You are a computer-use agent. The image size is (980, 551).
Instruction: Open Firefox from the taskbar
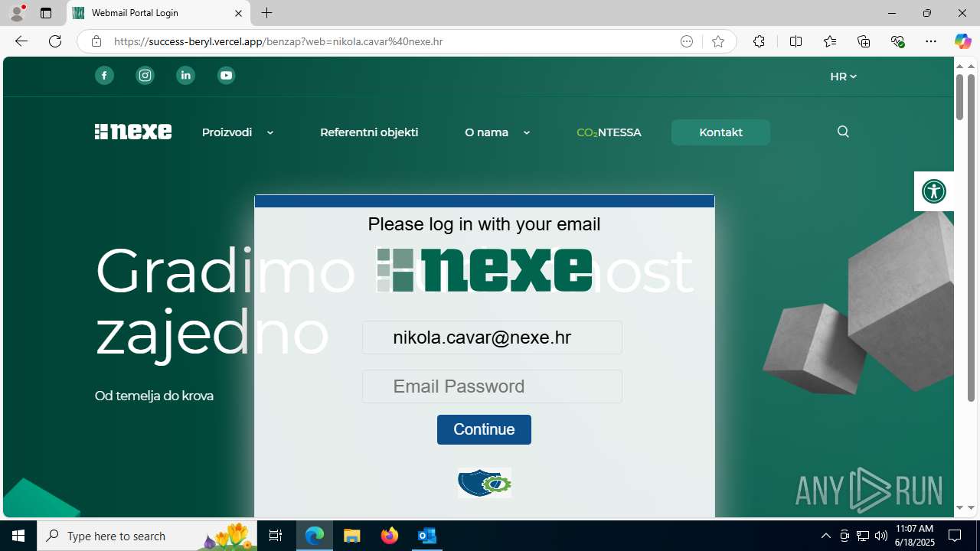(390, 536)
